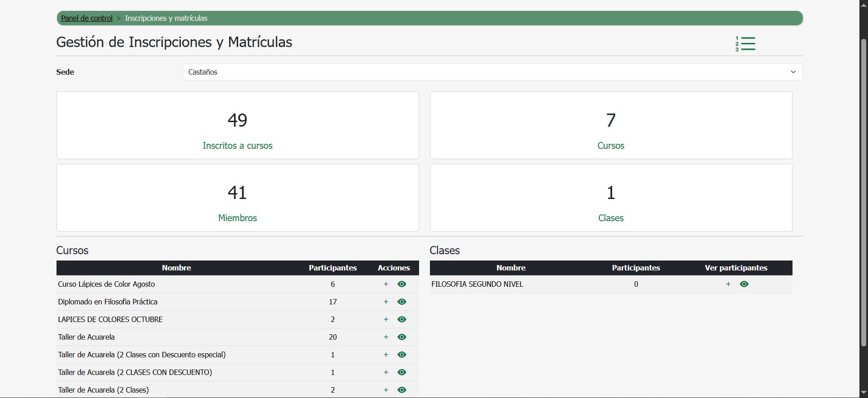
Task: Add participant to LAPICES DE COLORES OCTUBRE
Action: (x=386, y=319)
